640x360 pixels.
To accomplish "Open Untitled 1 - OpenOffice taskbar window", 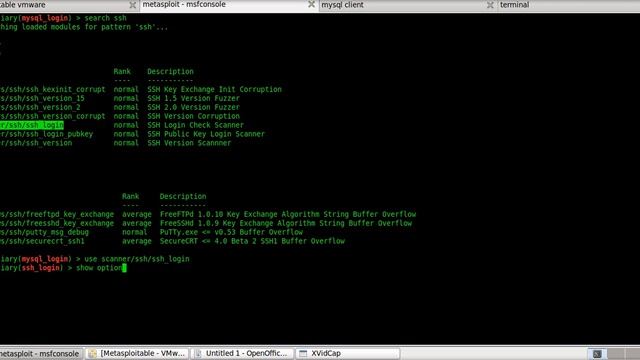I will coord(242,353).
